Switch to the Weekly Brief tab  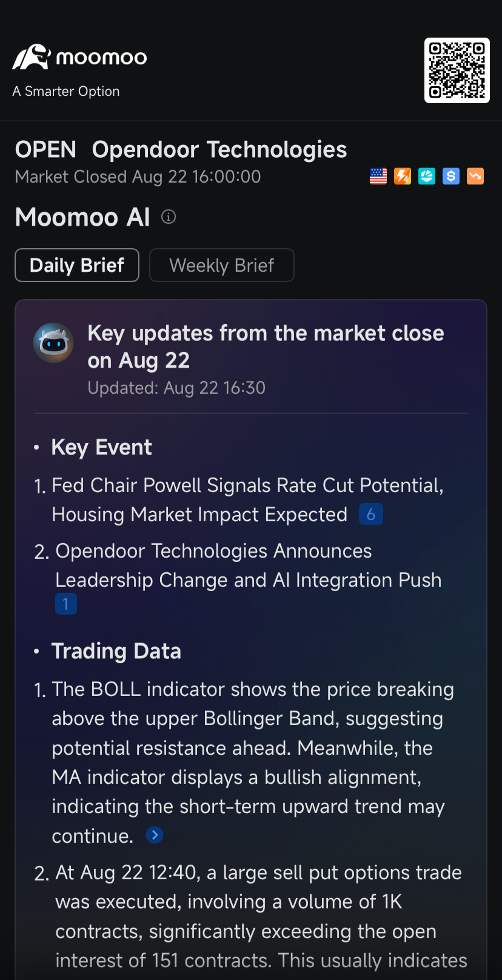222,265
